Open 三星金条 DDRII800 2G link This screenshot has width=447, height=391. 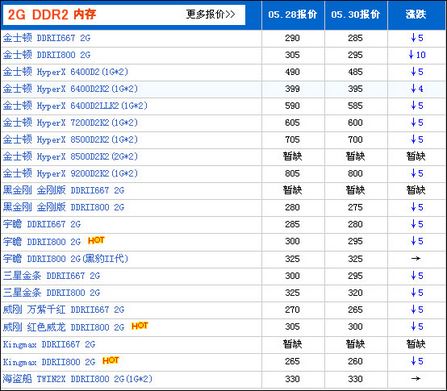tap(52, 293)
